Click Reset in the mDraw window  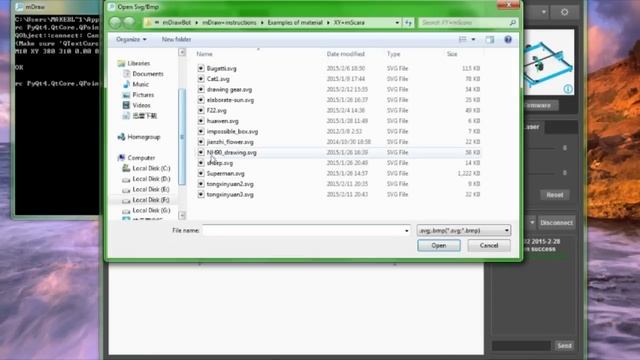pos(555,195)
